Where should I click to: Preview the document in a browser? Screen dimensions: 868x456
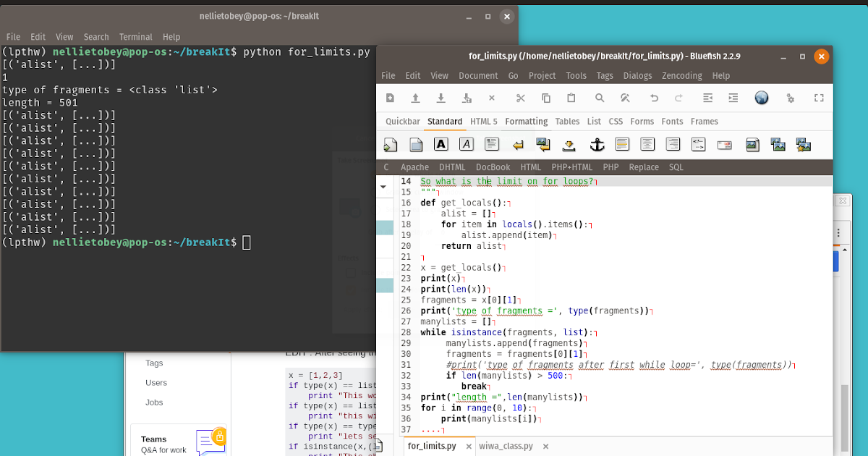point(762,98)
